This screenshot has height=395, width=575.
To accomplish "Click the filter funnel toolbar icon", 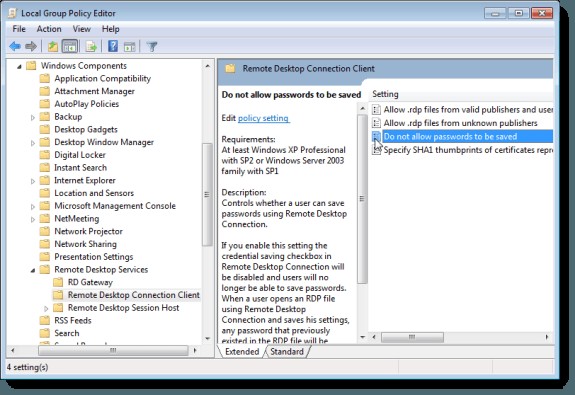I will click(x=152, y=47).
